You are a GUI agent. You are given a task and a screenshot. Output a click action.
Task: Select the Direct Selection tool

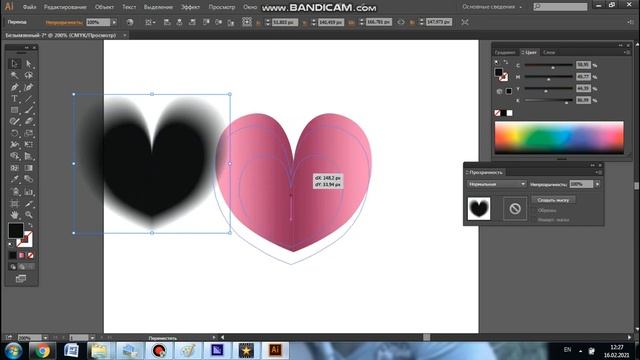coord(29,64)
